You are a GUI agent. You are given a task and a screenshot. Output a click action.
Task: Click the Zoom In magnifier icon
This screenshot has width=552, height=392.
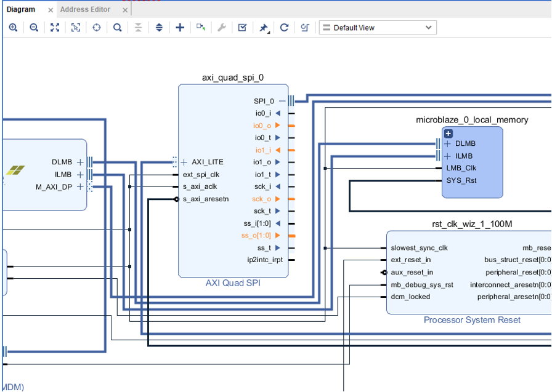13,28
